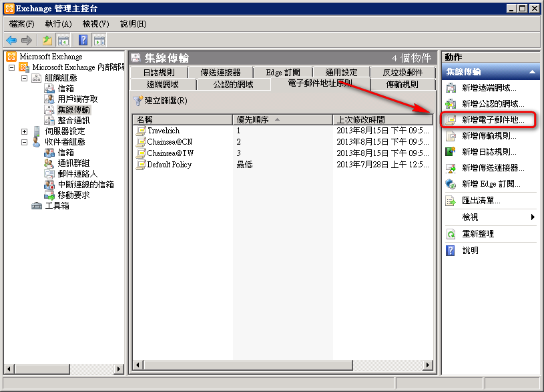Select the Travelrich row name
544x392 pixels.
164,131
